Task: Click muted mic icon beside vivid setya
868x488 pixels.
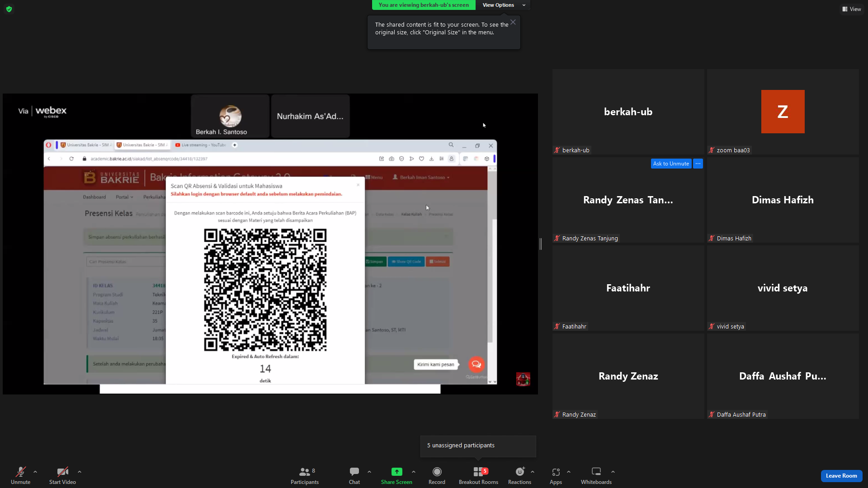Action: pos(712,326)
